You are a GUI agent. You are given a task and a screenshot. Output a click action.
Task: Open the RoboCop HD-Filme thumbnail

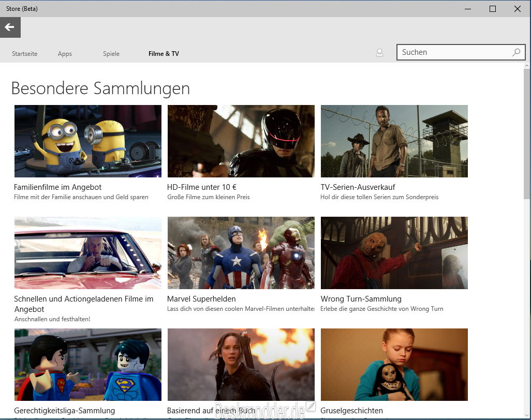[x=241, y=141]
